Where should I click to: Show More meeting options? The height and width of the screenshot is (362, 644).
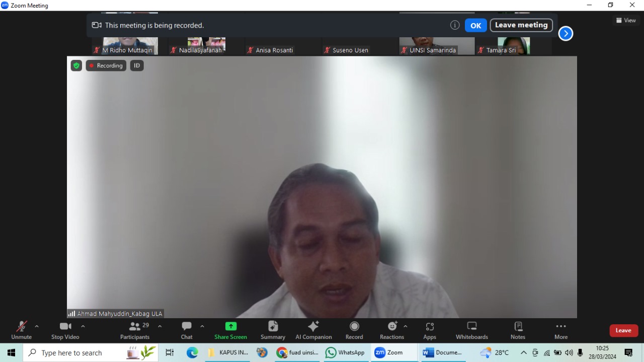pyautogui.click(x=561, y=330)
